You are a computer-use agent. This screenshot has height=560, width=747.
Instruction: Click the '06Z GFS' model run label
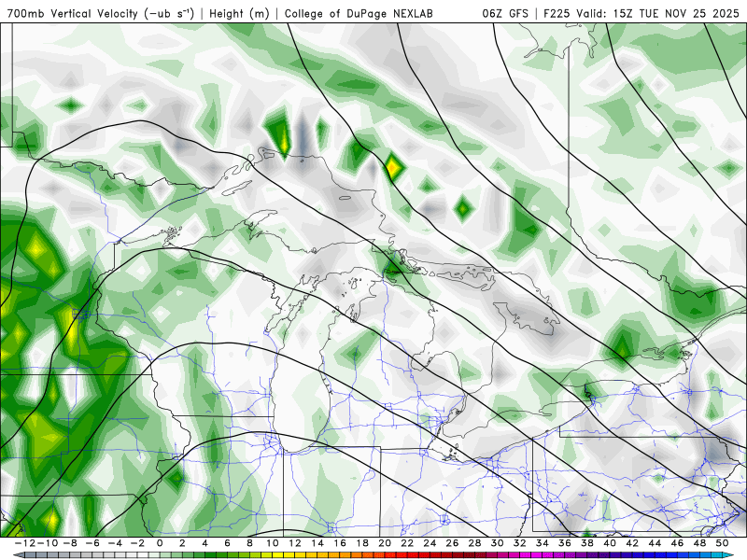pos(505,13)
